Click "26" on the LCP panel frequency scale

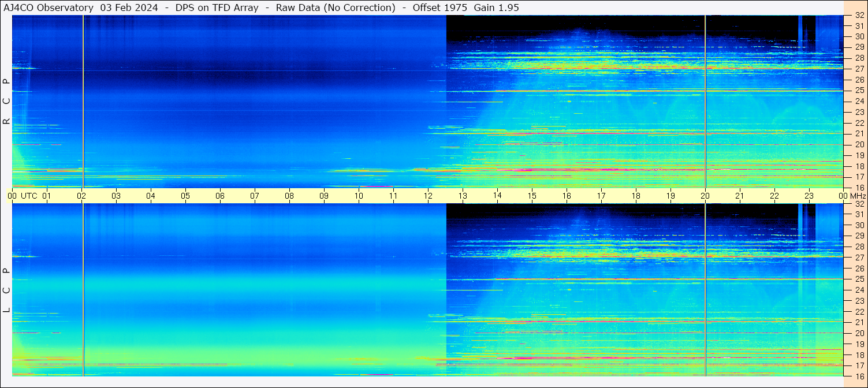[859, 268]
